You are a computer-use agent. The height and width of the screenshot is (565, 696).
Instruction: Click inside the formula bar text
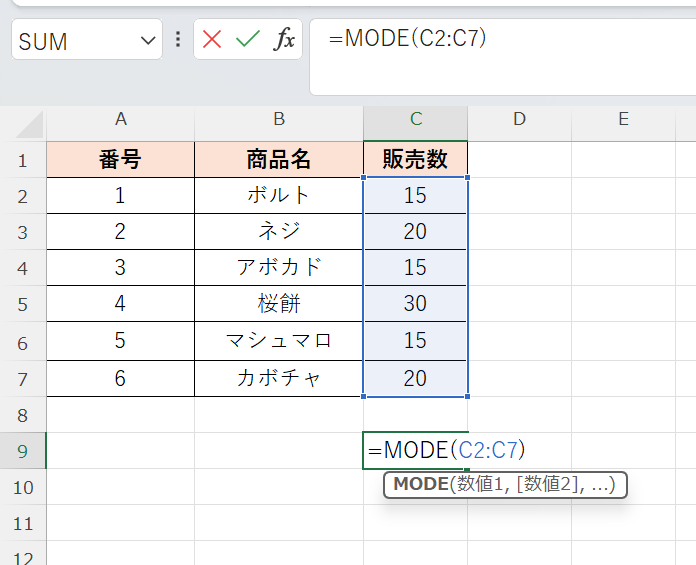(x=500, y=40)
